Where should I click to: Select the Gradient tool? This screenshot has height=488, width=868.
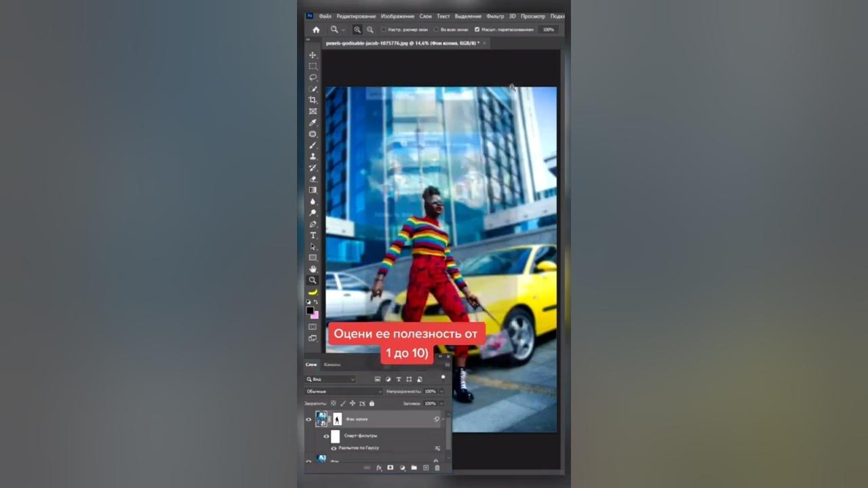pos(313,189)
